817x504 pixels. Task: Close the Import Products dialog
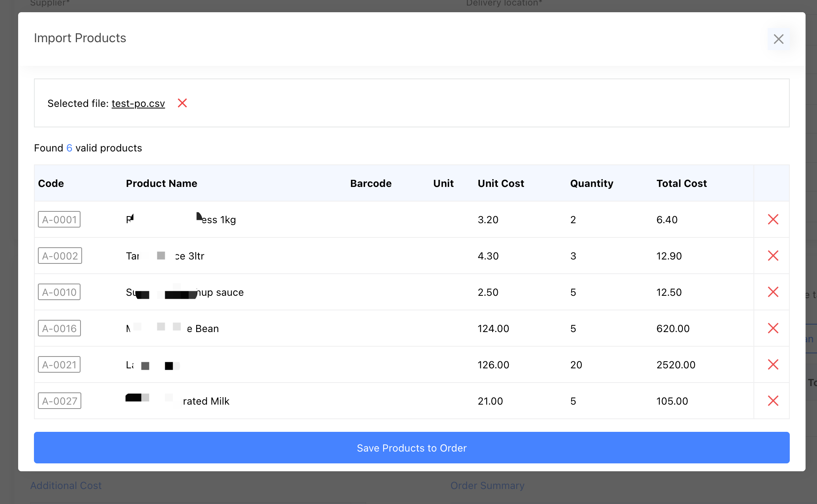tap(778, 39)
